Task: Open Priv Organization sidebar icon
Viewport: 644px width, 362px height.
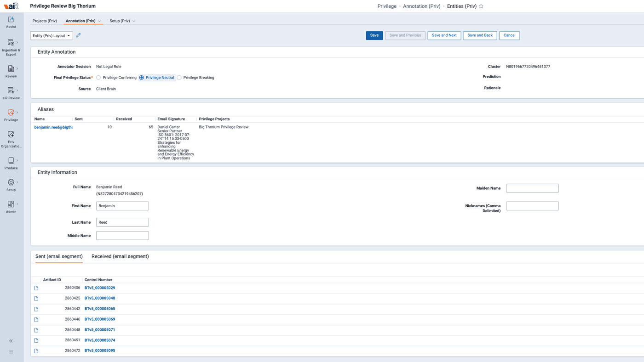Action: 11,139
